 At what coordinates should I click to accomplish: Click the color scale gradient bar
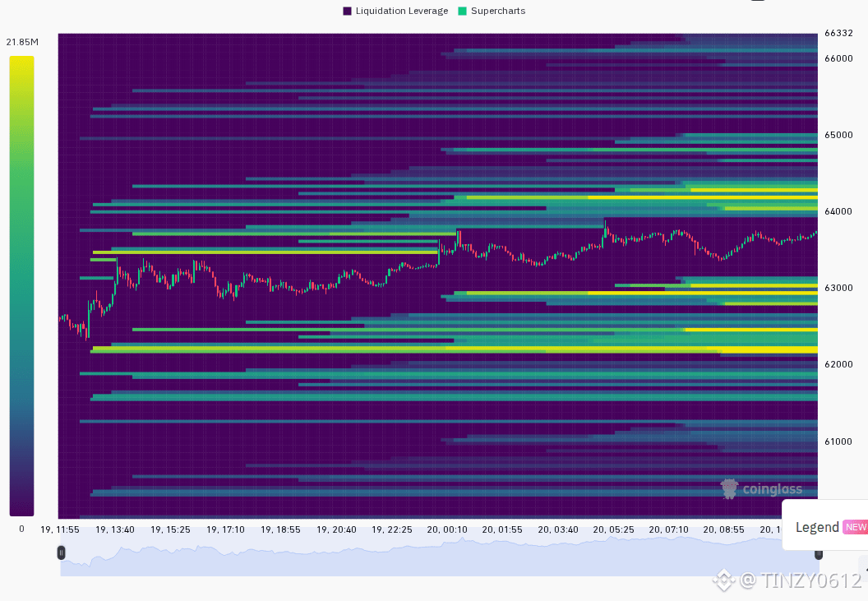point(21,286)
